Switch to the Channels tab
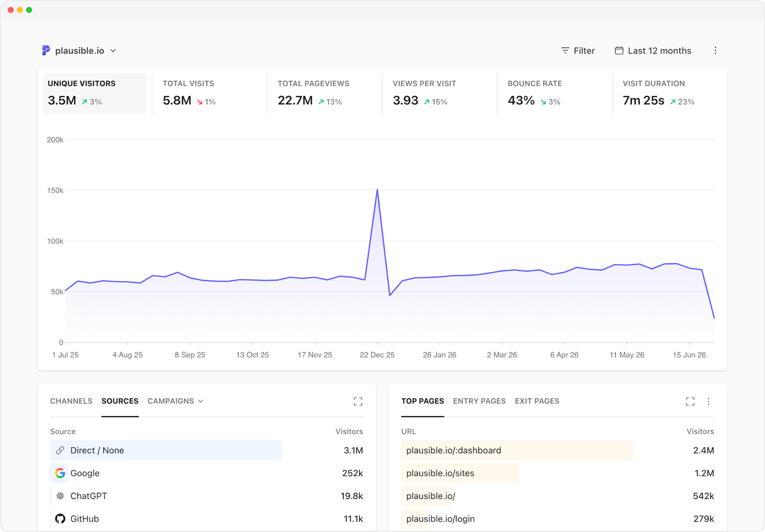 71,401
